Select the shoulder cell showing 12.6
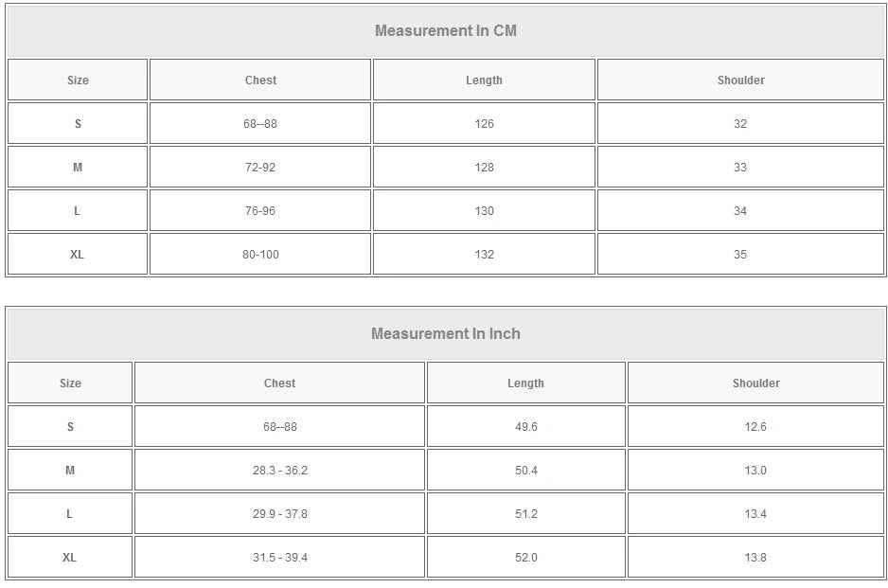This screenshot has width=888, height=588. 755,427
